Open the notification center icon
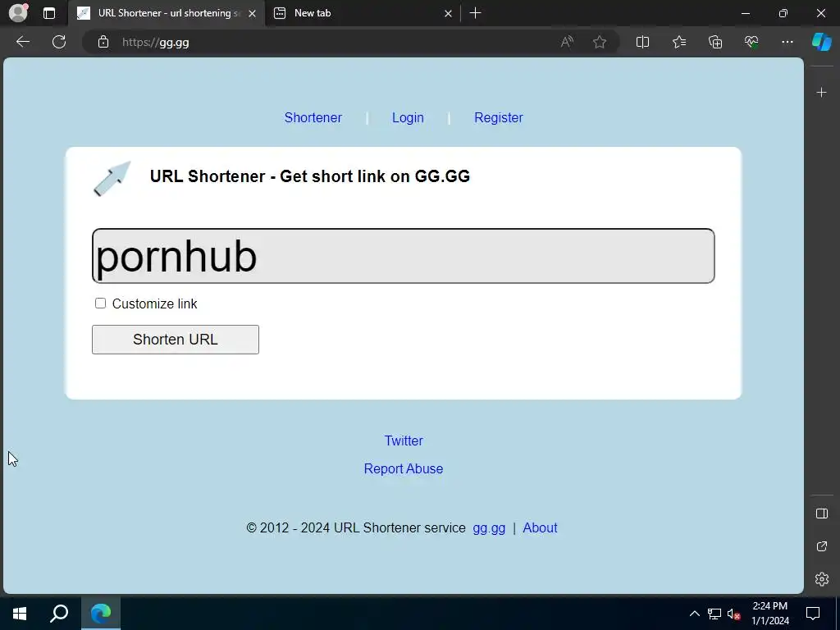The height and width of the screenshot is (630, 840). (x=813, y=614)
